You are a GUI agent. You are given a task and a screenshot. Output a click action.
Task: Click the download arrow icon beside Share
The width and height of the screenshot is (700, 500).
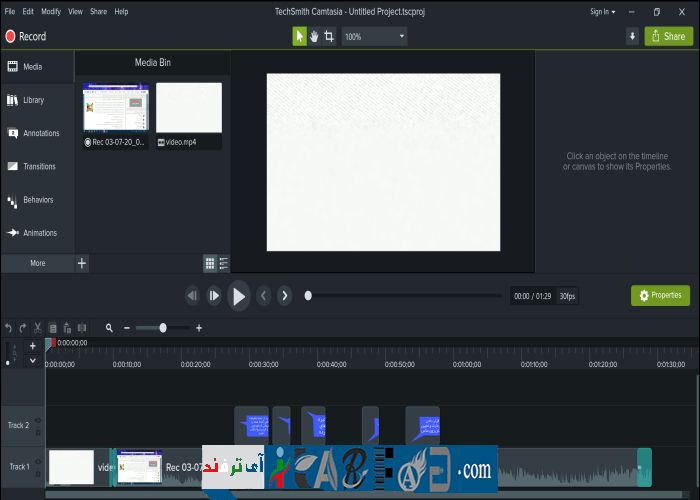(x=632, y=36)
